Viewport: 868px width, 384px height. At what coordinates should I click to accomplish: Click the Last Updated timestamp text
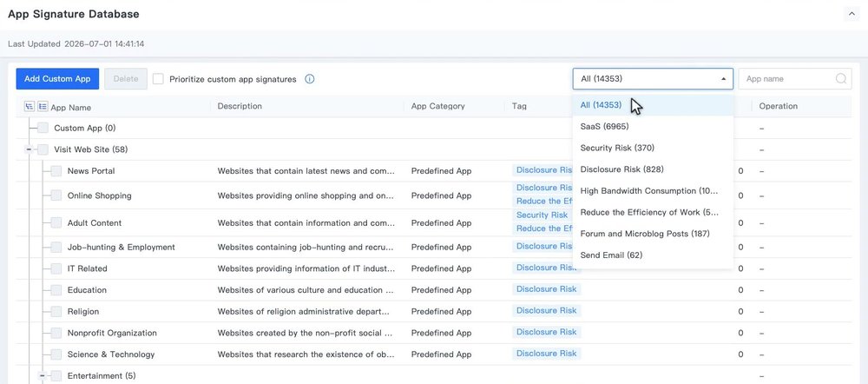(x=104, y=43)
